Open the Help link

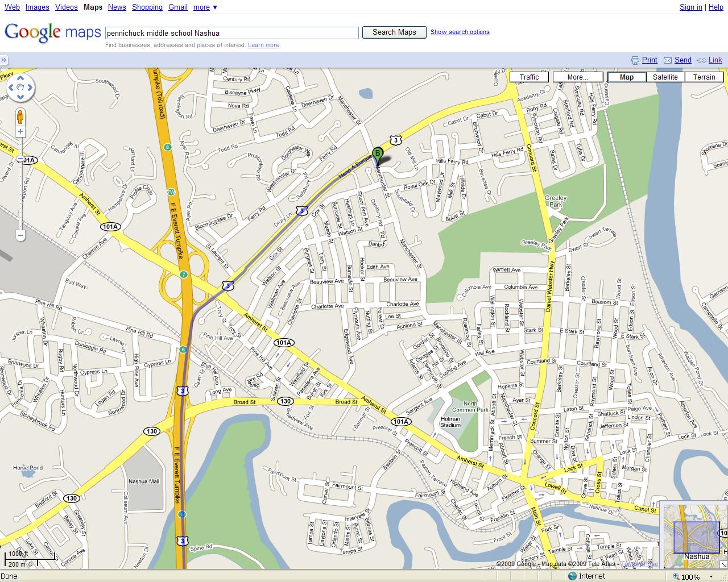(716, 7)
